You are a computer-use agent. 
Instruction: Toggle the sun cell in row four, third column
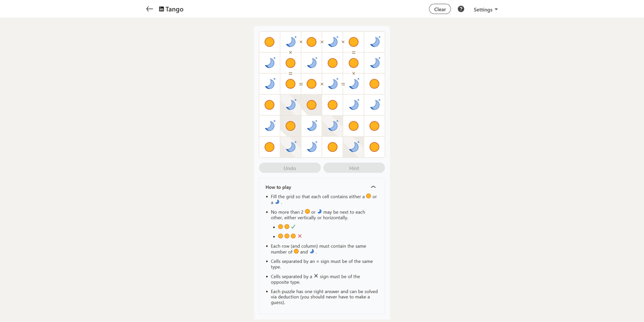pos(312,105)
